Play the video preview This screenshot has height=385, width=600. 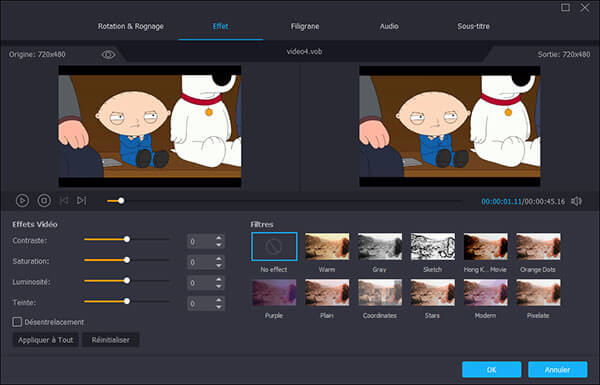pyautogui.click(x=22, y=201)
